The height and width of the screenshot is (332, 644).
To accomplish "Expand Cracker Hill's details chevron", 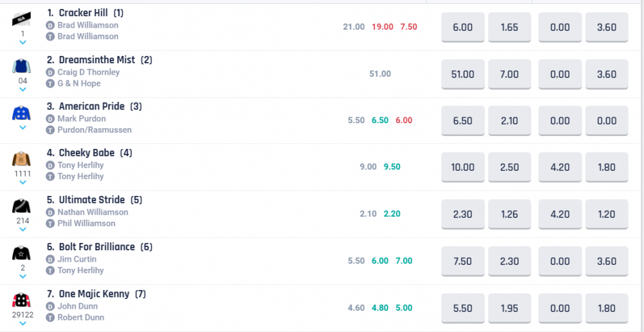I will point(23,43).
